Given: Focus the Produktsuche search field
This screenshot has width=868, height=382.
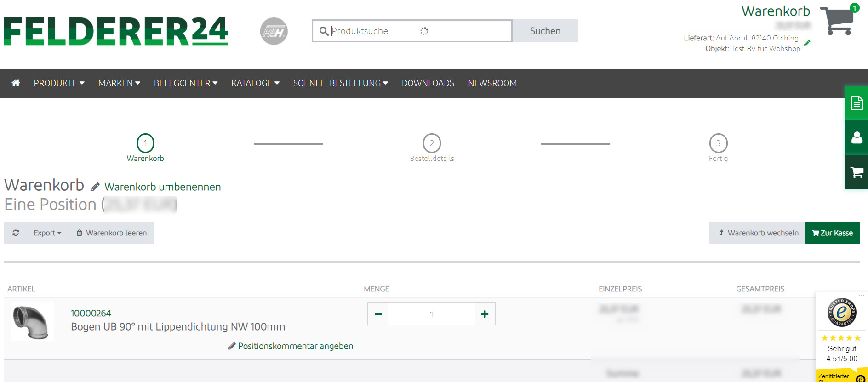Looking at the screenshot, I should [x=412, y=31].
